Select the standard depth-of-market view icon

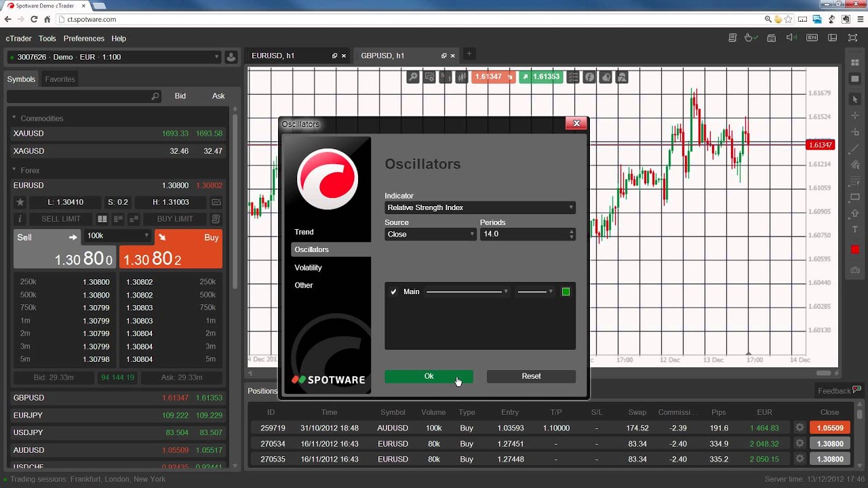tap(102, 219)
